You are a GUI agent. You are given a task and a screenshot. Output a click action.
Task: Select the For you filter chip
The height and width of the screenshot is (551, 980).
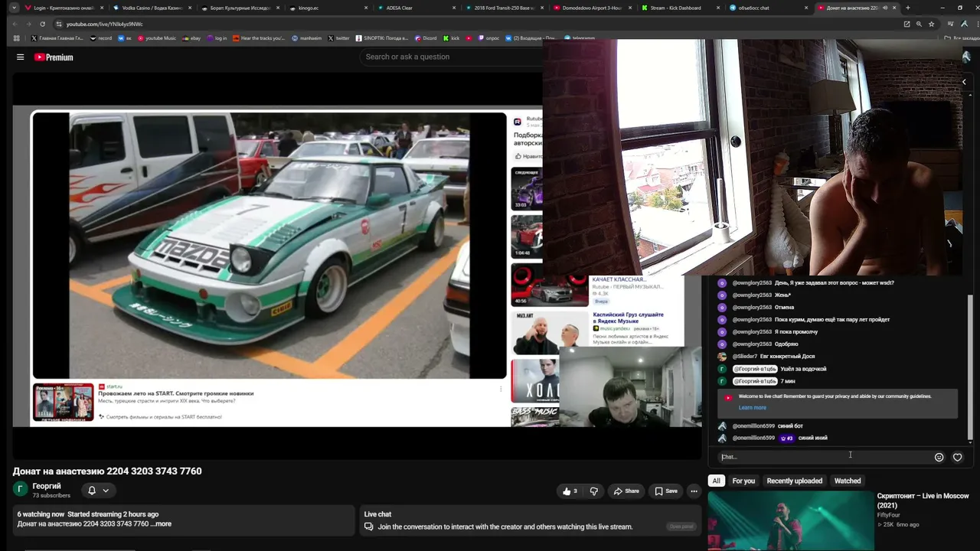743,481
